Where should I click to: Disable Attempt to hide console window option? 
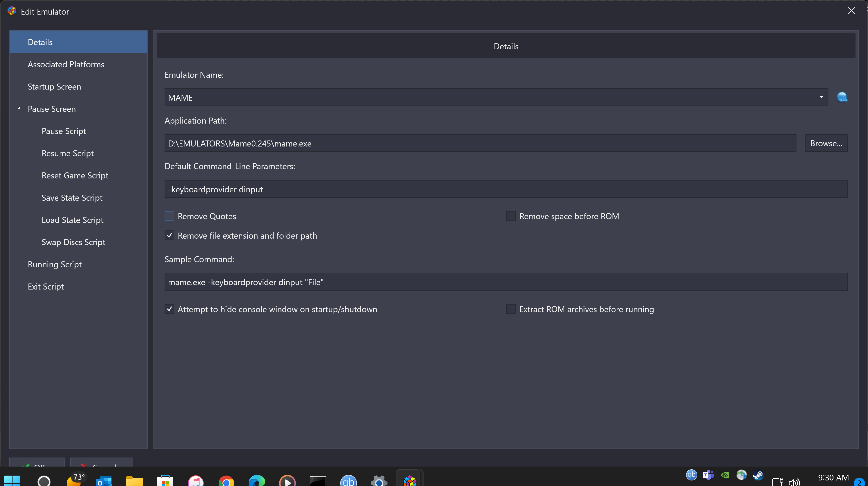coord(169,309)
